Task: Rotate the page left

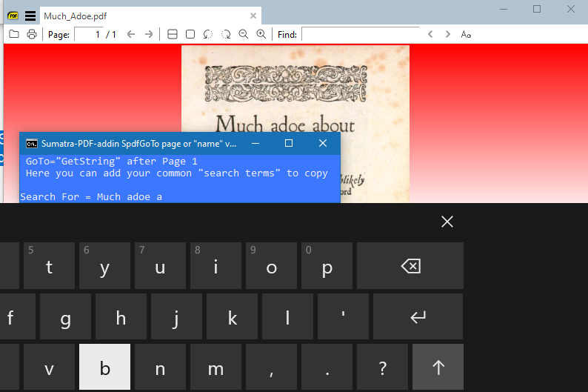Action: 208,34
